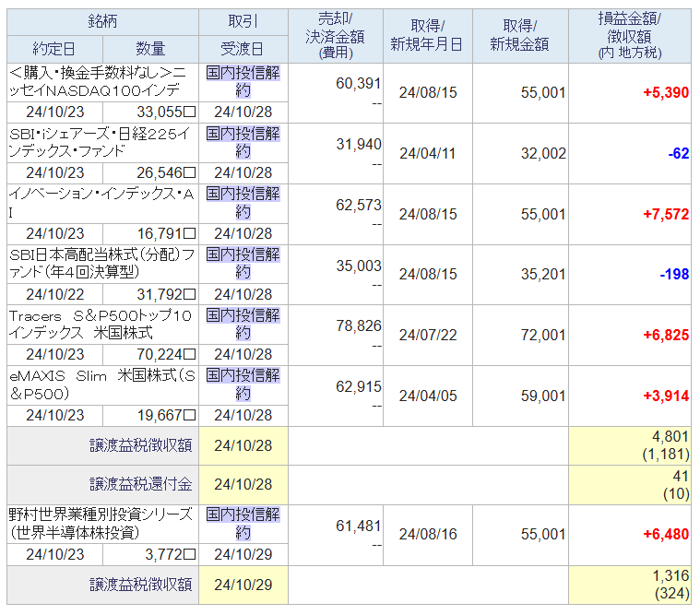Select the イノベーション・インデックス・AI fund name
Image resolution: width=700 pixels, height=615 pixels.
[101, 204]
